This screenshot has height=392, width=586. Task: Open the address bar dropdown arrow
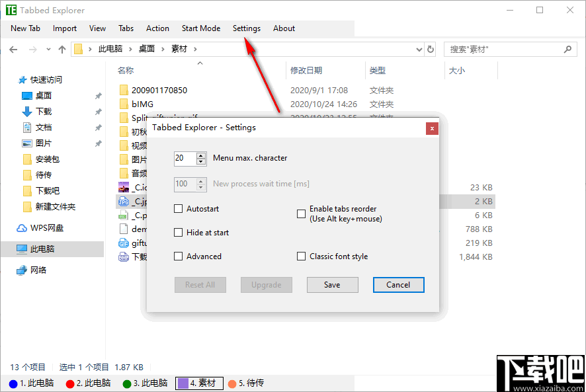point(418,49)
